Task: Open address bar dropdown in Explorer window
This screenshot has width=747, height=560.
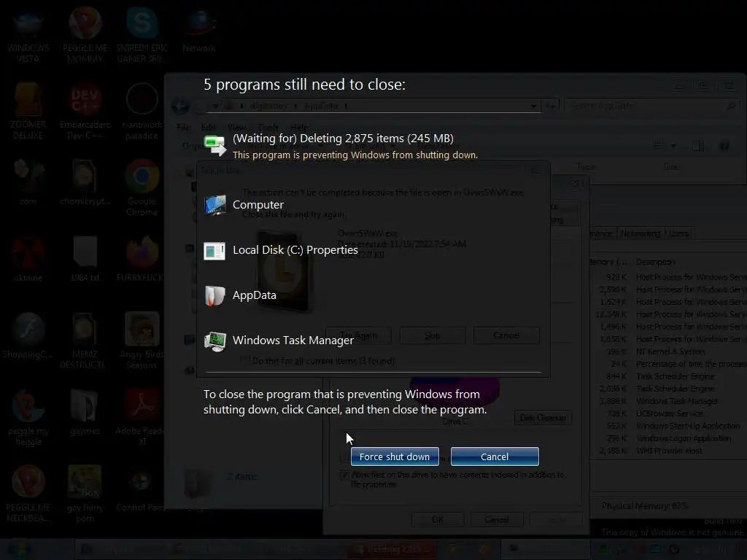Action: (533, 106)
